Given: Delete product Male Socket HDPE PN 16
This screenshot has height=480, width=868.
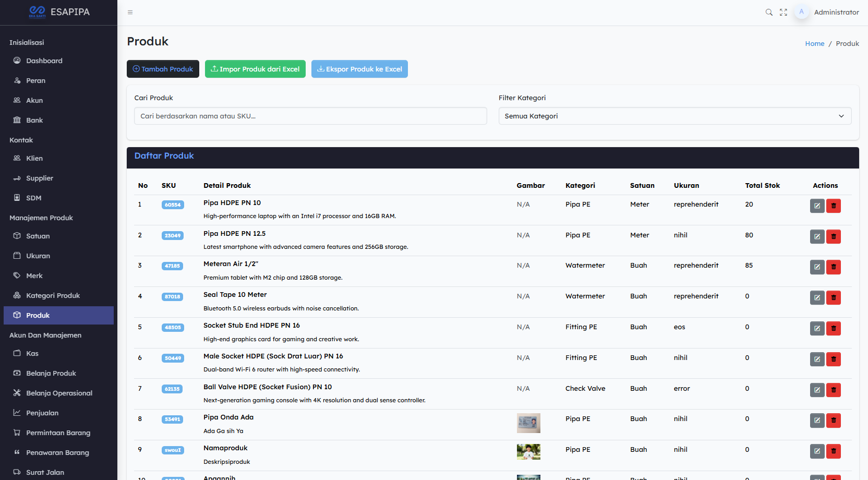Looking at the screenshot, I should (834, 359).
